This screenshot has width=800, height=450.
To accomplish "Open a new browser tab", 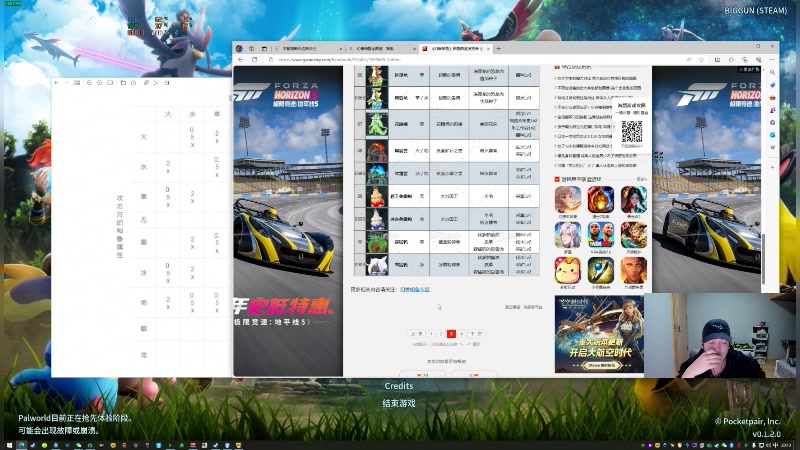I will (x=498, y=48).
